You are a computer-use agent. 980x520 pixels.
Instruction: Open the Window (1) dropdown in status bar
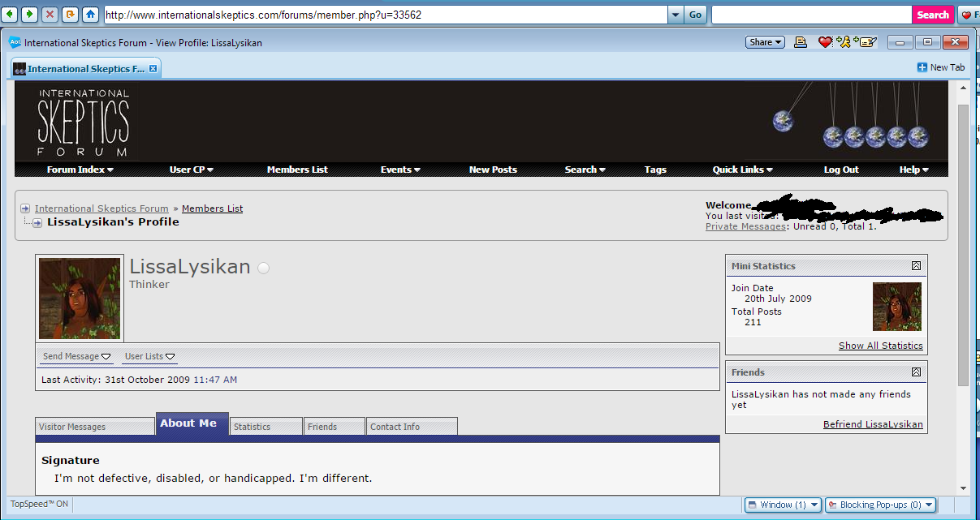783,505
